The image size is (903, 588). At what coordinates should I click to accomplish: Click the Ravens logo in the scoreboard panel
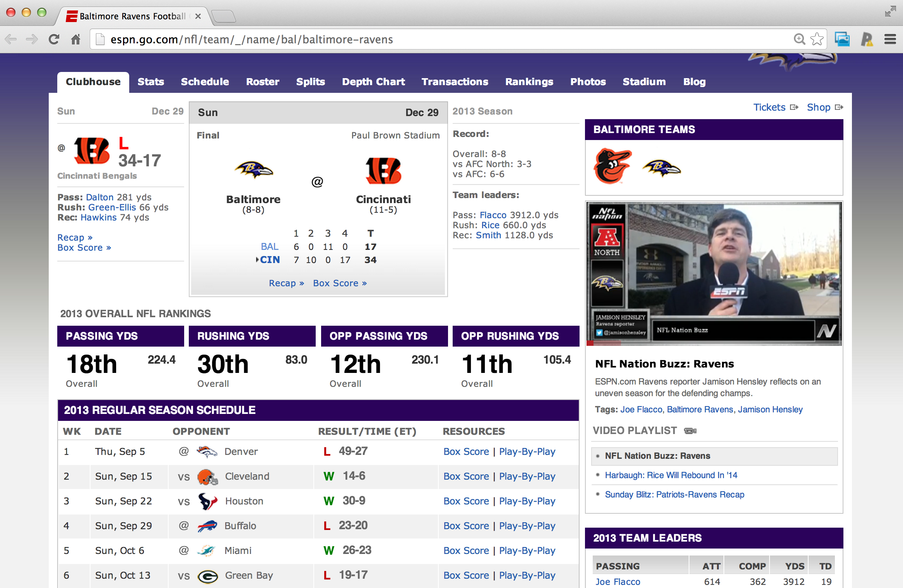click(254, 170)
